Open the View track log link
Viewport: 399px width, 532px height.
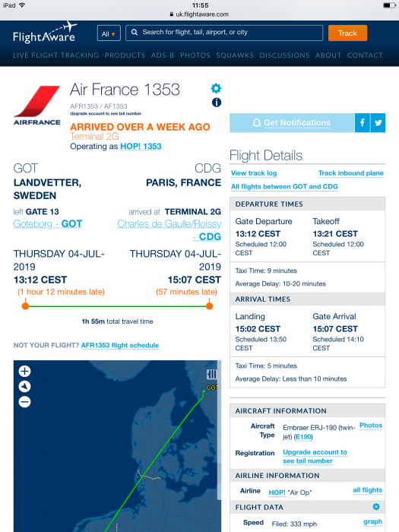coord(254,173)
